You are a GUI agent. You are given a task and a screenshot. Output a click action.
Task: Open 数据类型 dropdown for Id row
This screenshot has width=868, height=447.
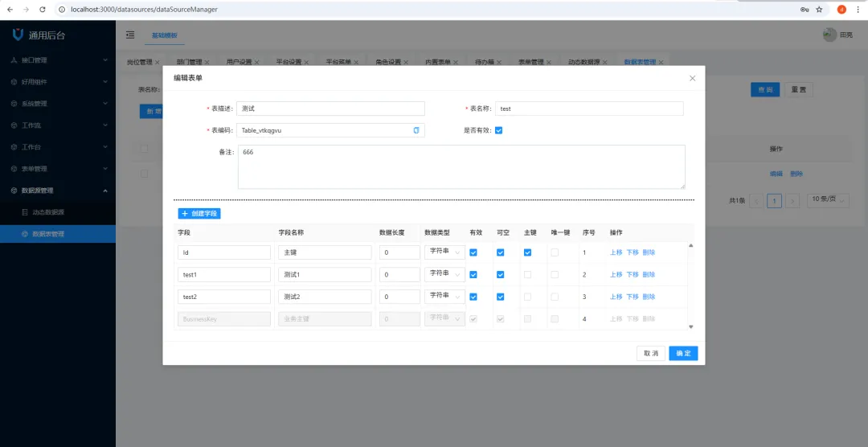pyautogui.click(x=444, y=252)
